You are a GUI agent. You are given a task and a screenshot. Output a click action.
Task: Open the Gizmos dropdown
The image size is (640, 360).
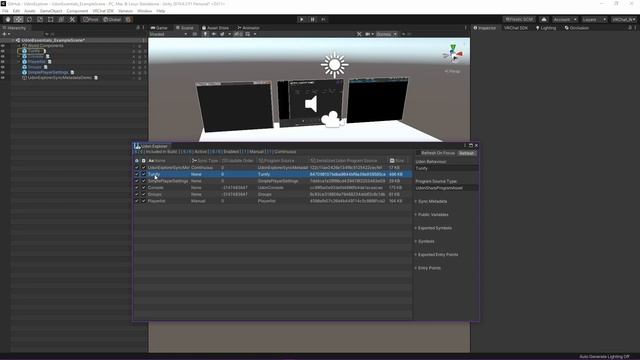387,34
